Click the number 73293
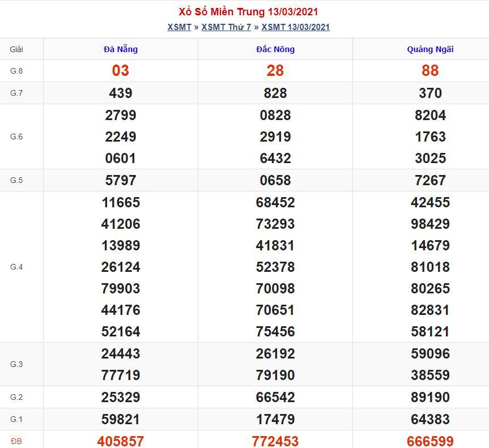This screenshot has height=448, width=489. [x=275, y=224]
